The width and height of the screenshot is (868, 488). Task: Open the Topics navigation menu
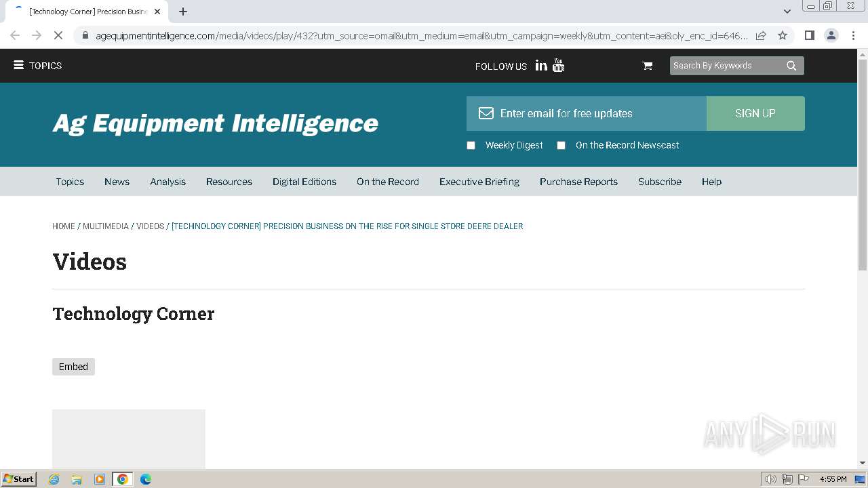[70, 182]
